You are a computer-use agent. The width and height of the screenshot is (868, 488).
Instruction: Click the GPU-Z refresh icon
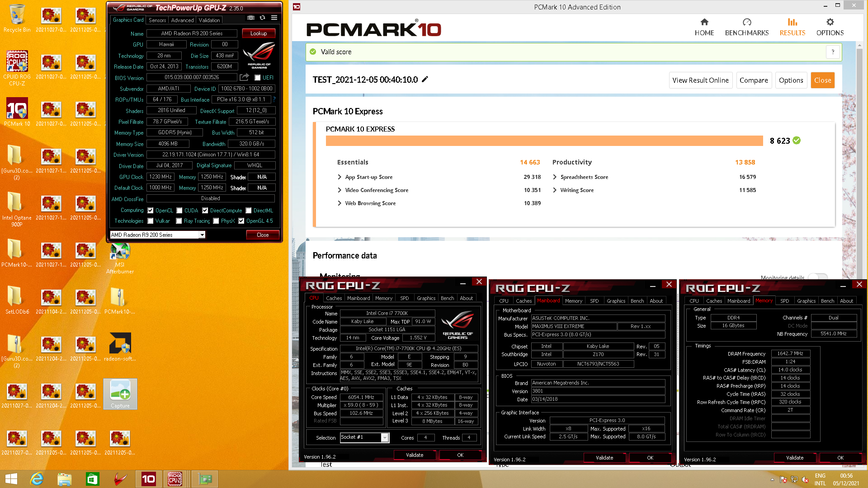263,18
